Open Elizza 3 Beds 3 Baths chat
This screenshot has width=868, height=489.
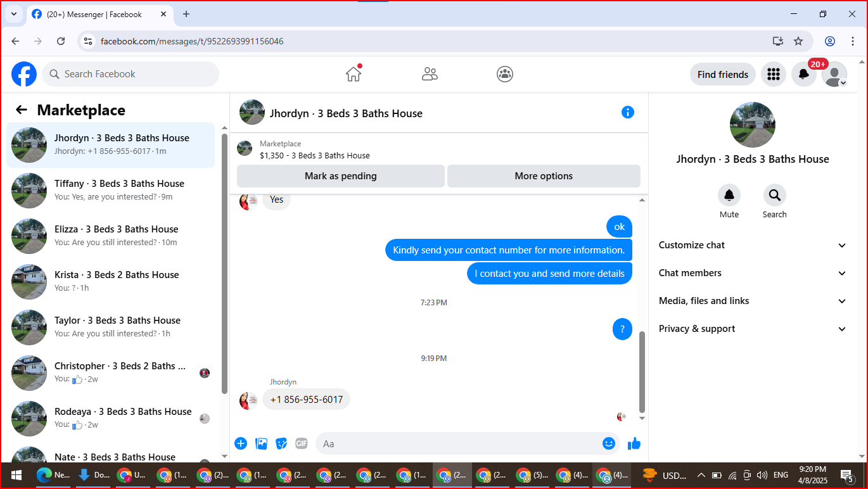click(x=111, y=236)
